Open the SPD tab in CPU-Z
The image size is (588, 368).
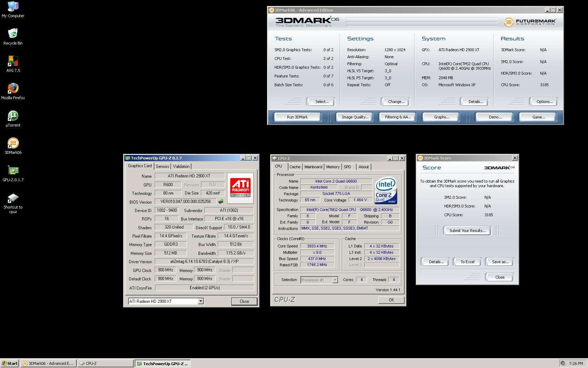click(347, 167)
